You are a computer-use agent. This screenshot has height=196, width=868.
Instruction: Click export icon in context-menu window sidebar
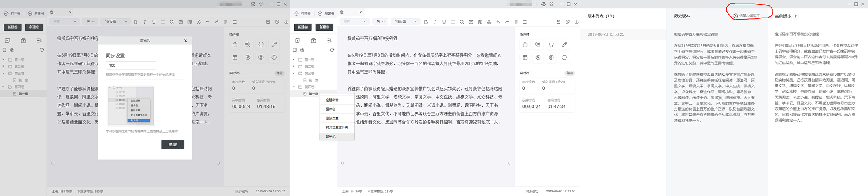[x=313, y=40]
